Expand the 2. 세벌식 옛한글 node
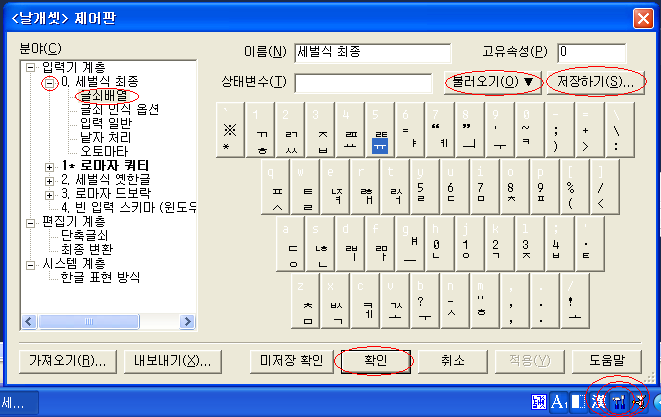 [49, 181]
